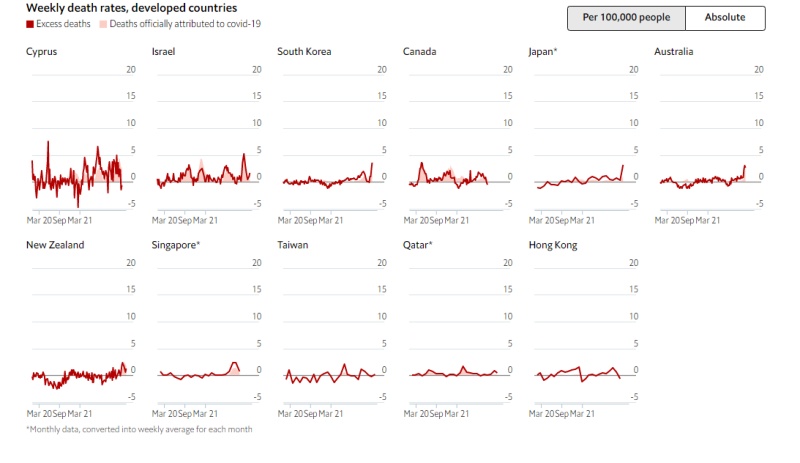The image size is (800, 463).
Task: Select the Hong Kong chart title
Action: coord(553,245)
